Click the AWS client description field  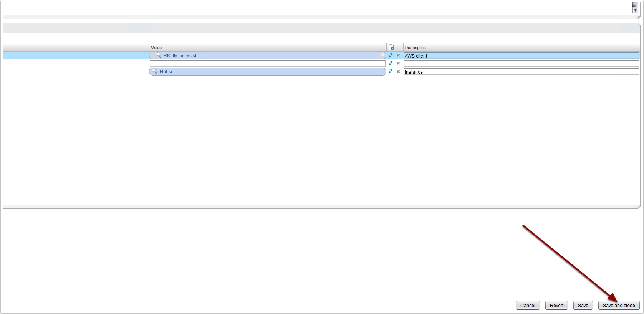tap(521, 56)
